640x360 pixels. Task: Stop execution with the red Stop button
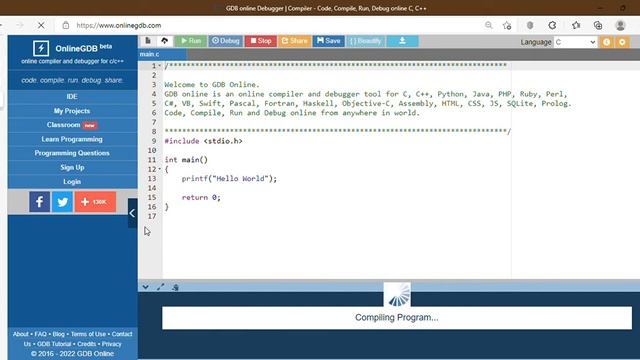(260, 41)
